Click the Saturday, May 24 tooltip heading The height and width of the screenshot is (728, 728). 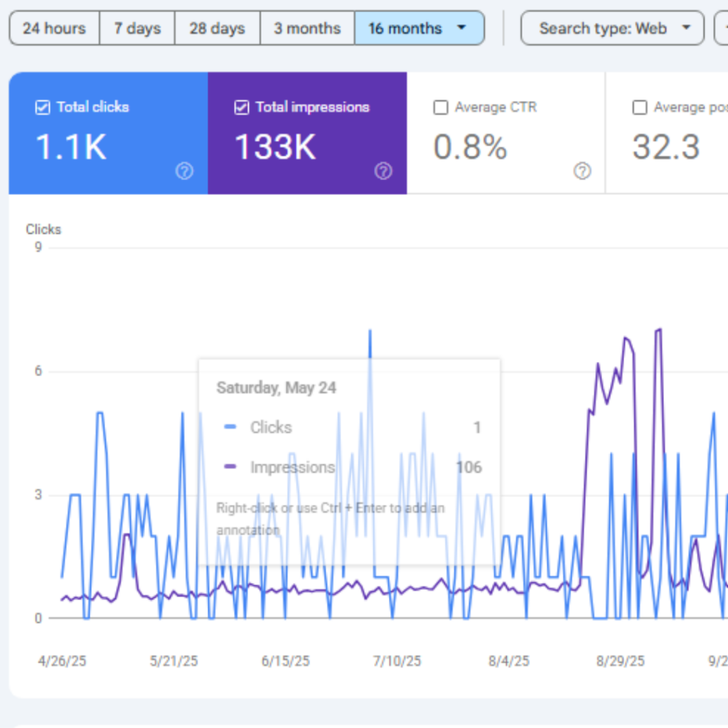tap(277, 387)
